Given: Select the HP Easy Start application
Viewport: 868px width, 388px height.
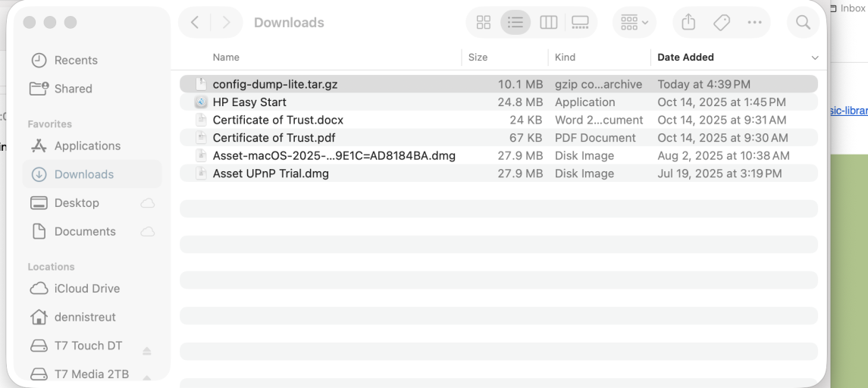Looking at the screenshot, I should (249, 102).
